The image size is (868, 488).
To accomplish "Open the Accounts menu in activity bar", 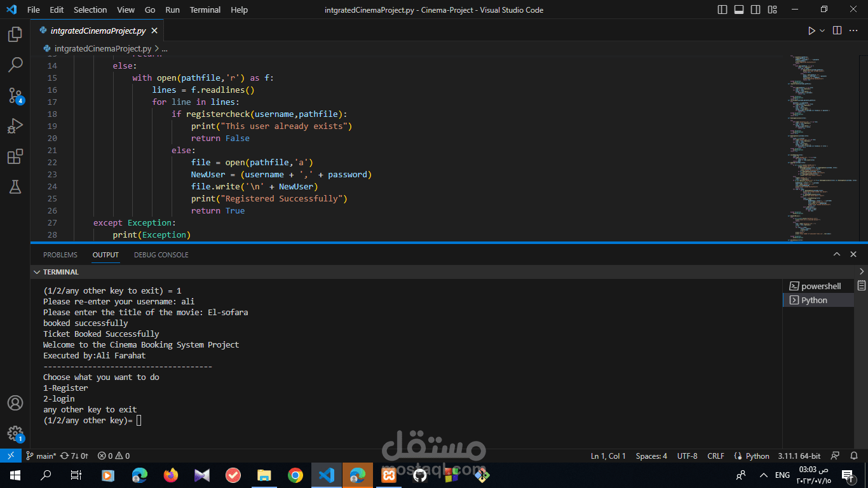I will point(15,403).
